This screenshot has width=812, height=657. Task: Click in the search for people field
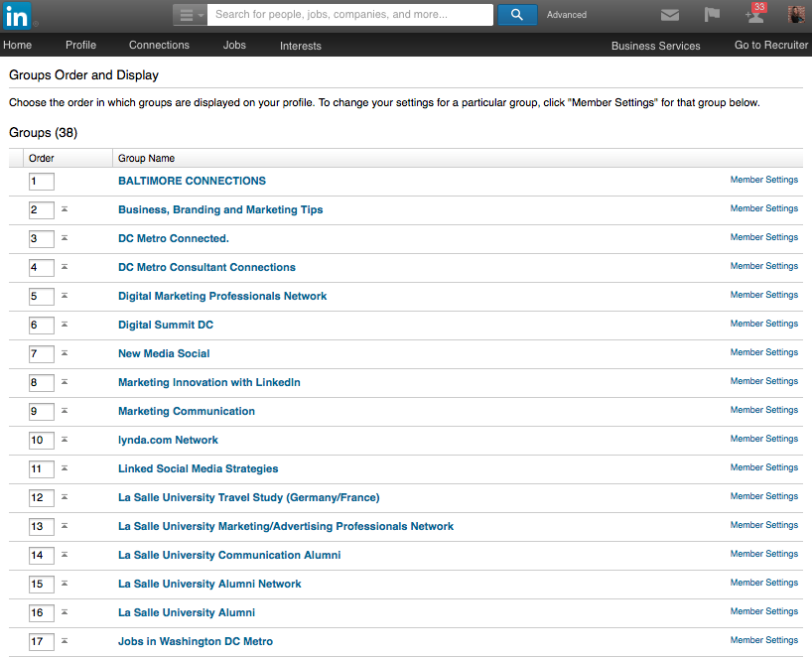(350, 15)
